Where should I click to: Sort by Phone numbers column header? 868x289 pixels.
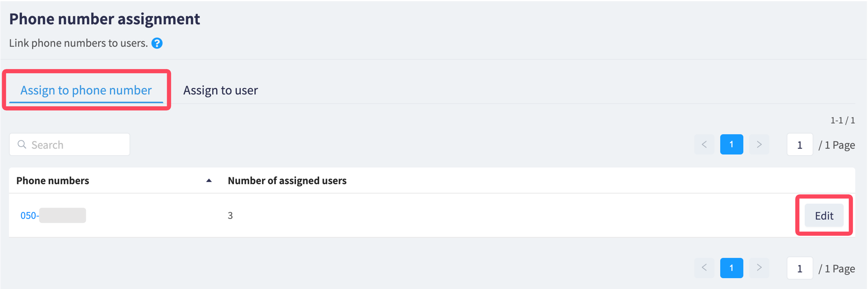(x=53, y=181)
